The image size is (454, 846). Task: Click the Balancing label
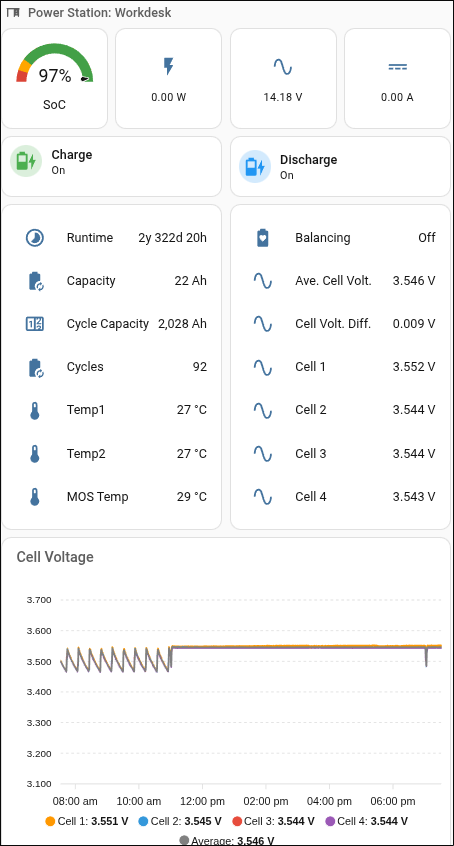(x=322, y=238)
